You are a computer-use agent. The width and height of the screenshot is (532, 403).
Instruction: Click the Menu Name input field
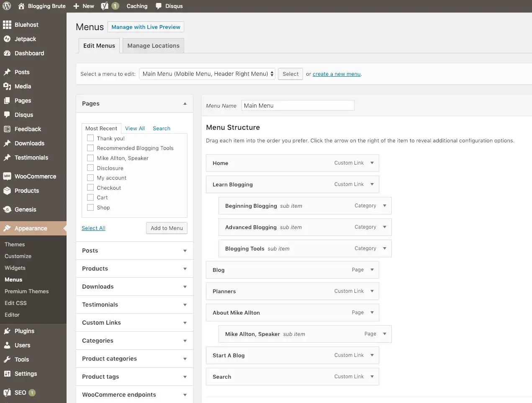(x=298, y=106)
